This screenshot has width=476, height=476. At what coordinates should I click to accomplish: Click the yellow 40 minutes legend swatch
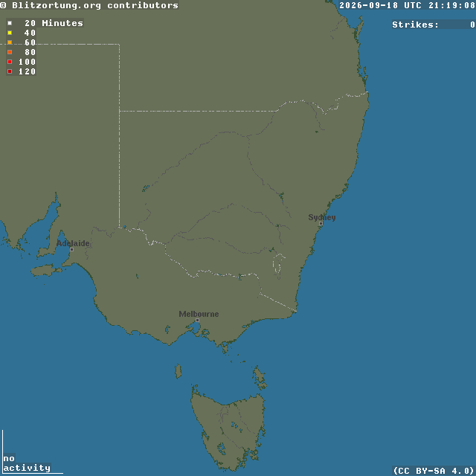[x=10, y=33]
